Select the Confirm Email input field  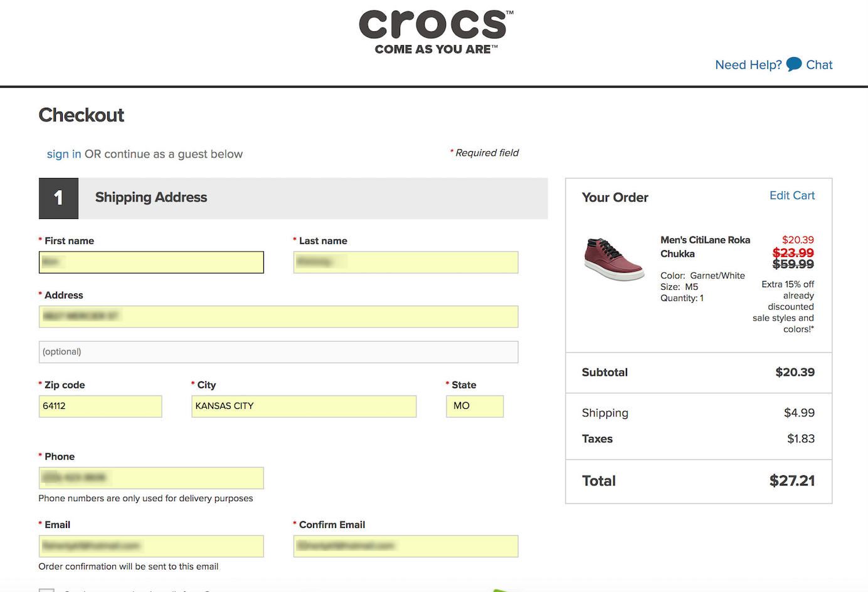pyautogui.click(x=405, y=546)
